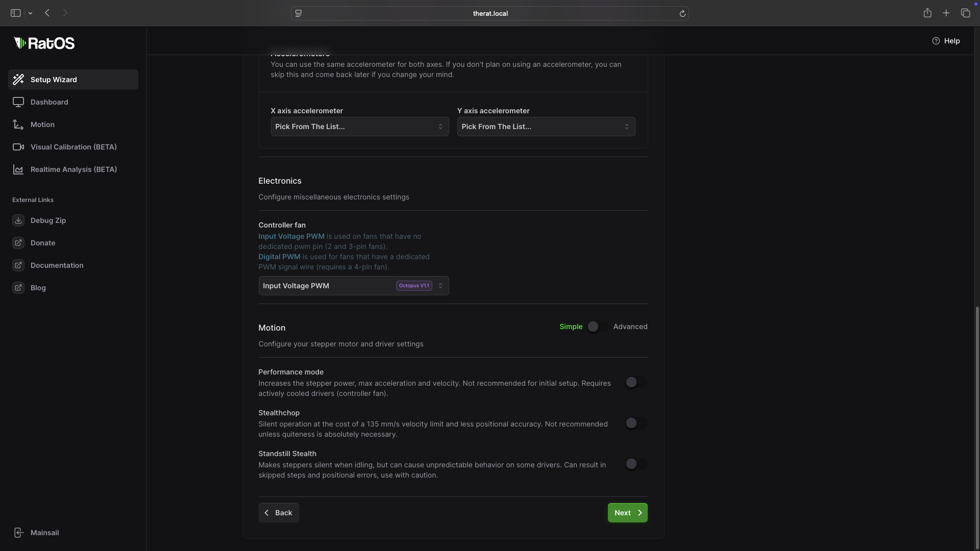Click the Mainsail exit icon
The width and height of the screenshot is (980, 551).
click(x=18, y=533)
